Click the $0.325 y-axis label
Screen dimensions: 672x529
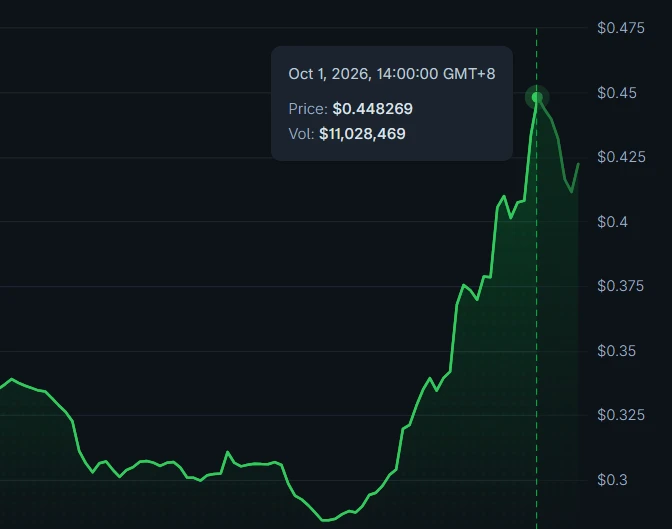pyautogui.click(x=621, y=415)
